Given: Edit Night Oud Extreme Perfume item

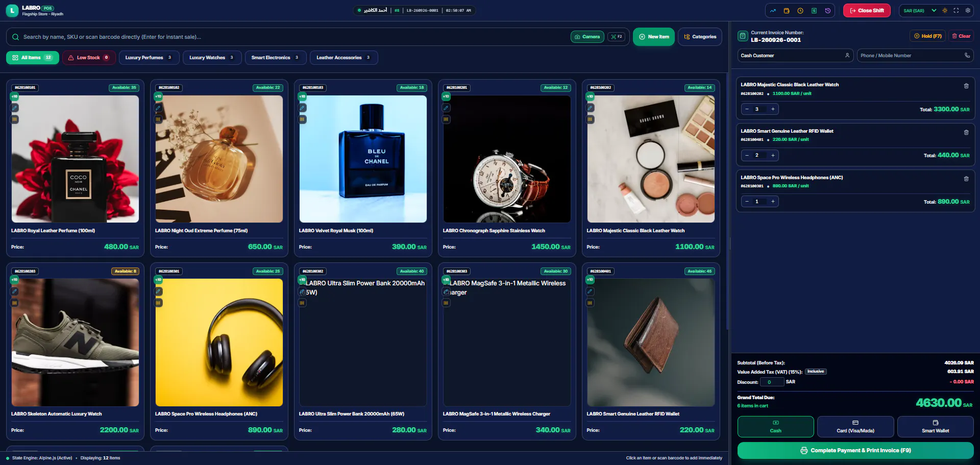Looking at the screenshot, I should tap(158, 108).
